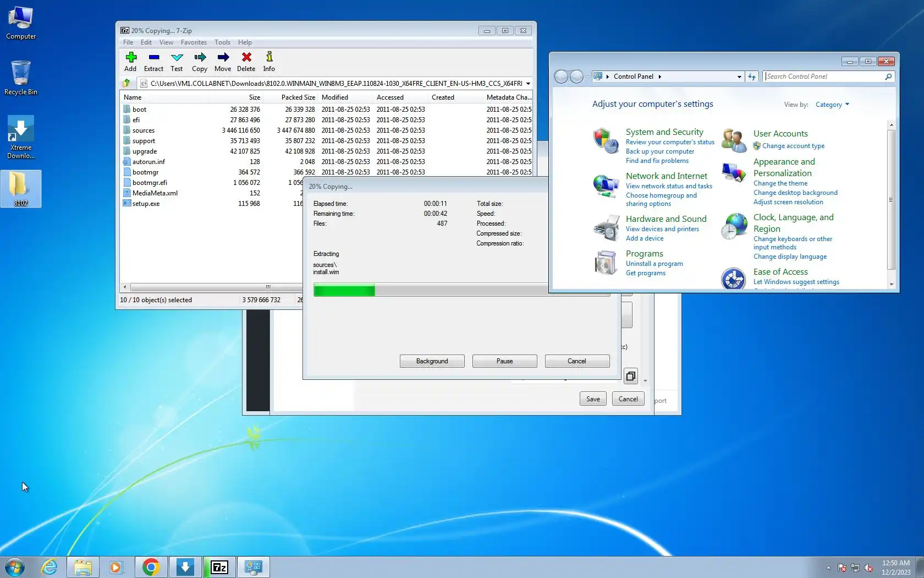Open the Edit menu in 7-Zip
924x578 pixels.
(146, 42)
